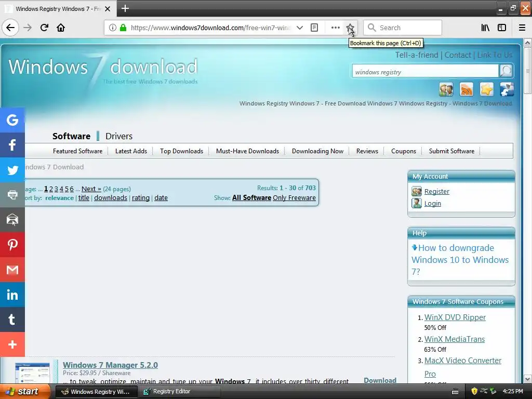Click the users icon under search box
The height and width of the screenshot is (399, 532).
[x=446, y=89]
